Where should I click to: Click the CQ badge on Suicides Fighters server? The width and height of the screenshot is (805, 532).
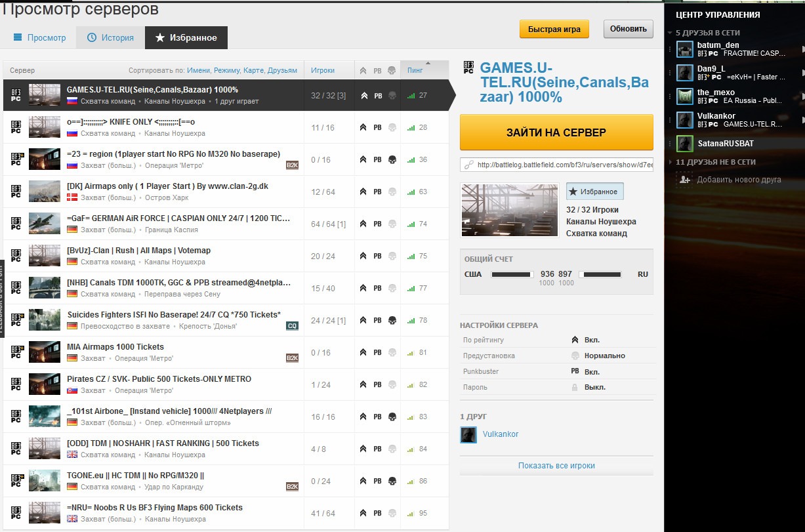tap(292, 326)
